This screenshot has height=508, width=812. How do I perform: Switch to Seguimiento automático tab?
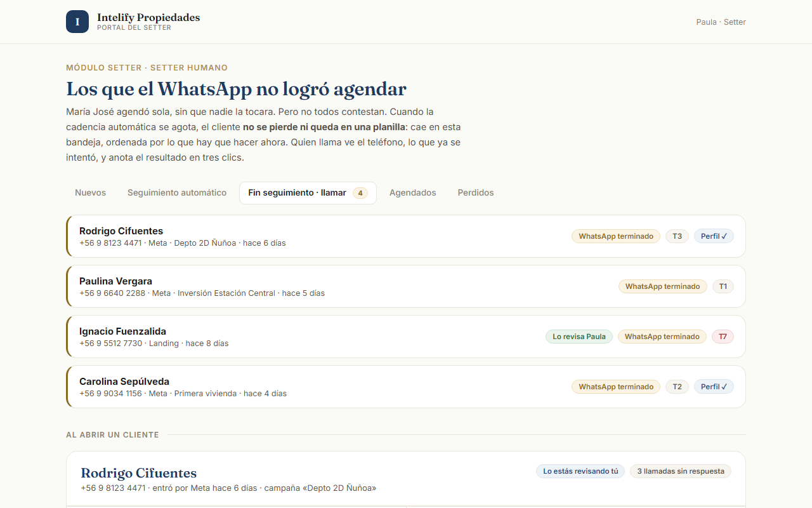point(177,192)
